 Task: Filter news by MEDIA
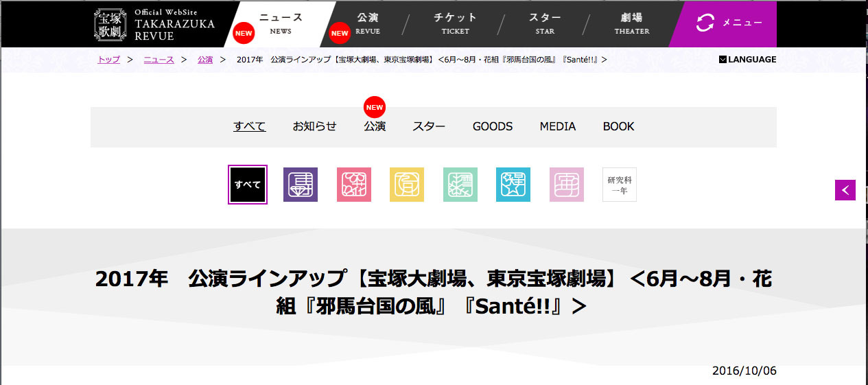point(558,126)
